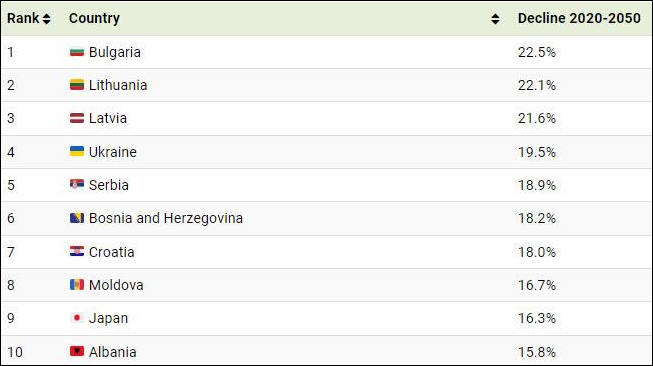Click the Bosnia and Herzegovina flag icon
Viewport: 653px width, 366px height.
click(x=77, y=218)
